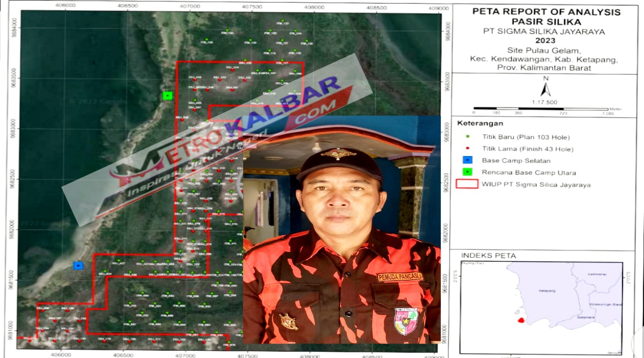Select the "Site Pulau Gelam," line

tap(545, 50)
